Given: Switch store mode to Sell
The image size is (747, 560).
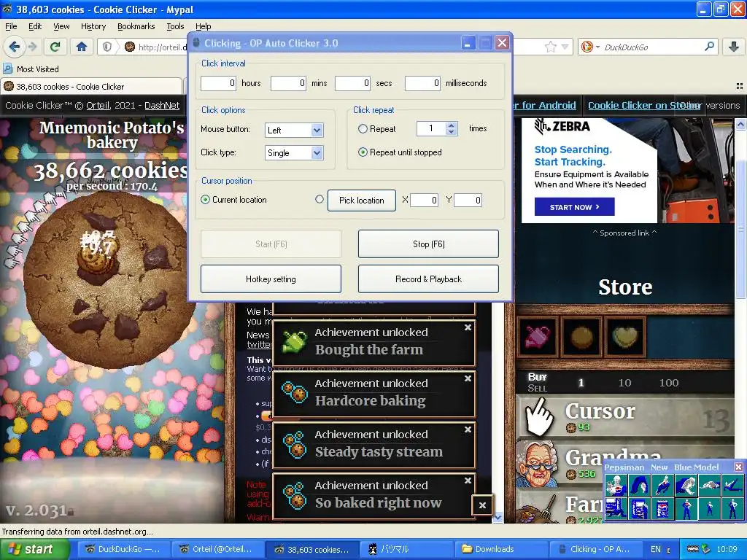Looking at the screenshot, I should pos(537,388).
